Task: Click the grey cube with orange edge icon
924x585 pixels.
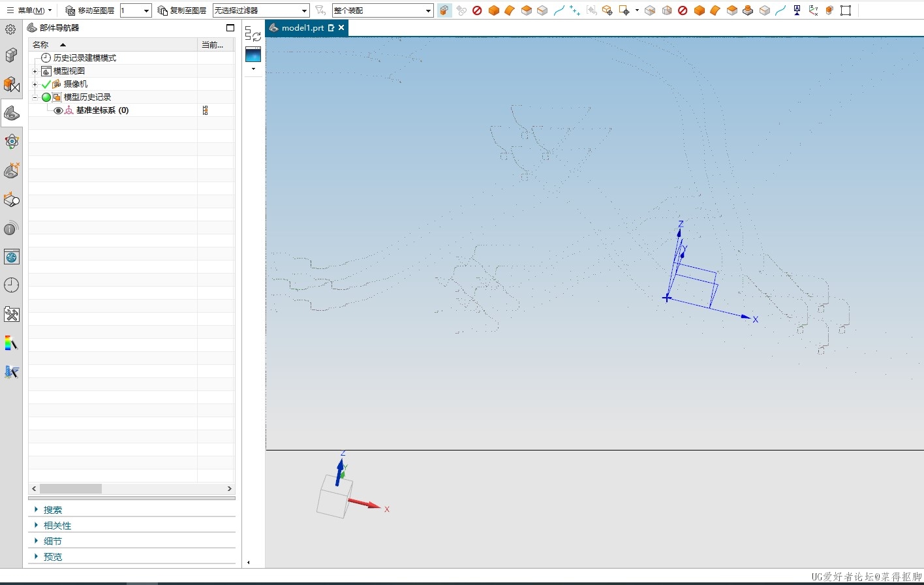Action: pos(650,10)
